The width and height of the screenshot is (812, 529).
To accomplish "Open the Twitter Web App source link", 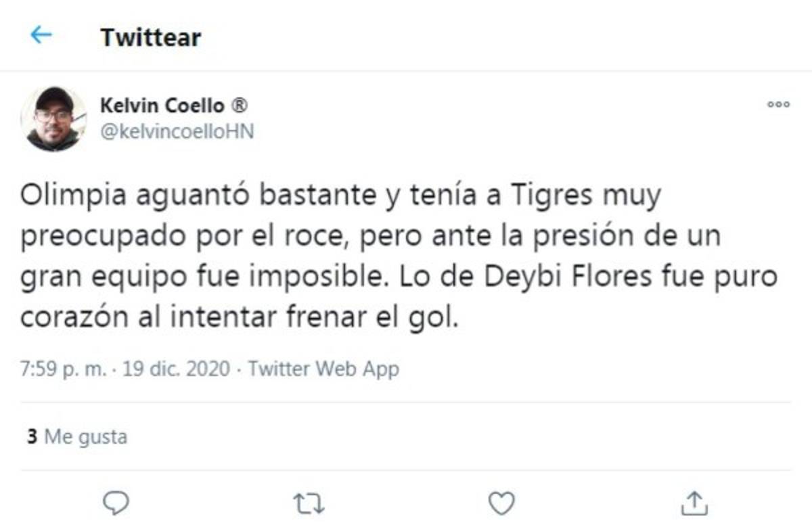I will [x=323, y=369].
